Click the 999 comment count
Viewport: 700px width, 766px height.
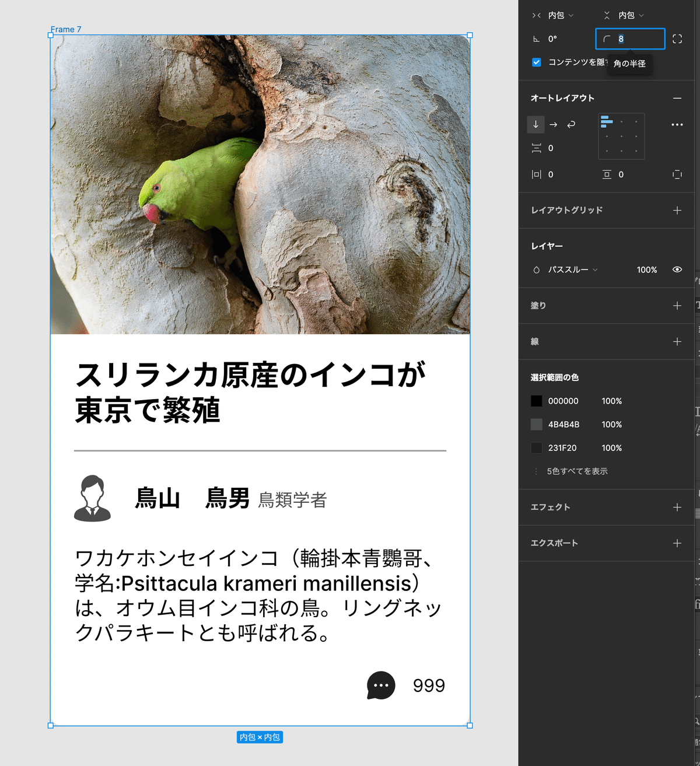tap(429, 685)
